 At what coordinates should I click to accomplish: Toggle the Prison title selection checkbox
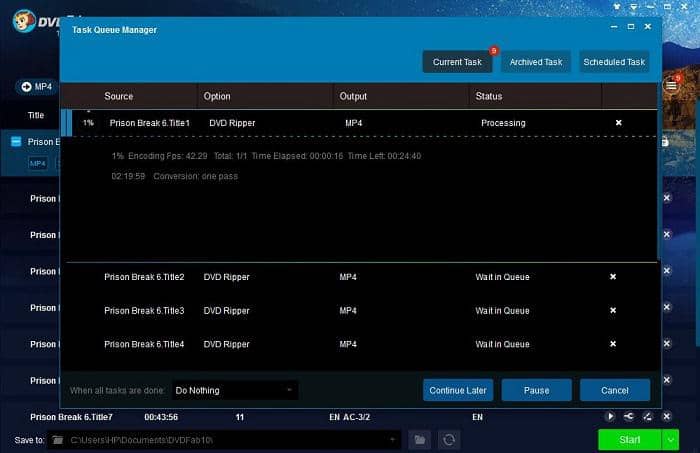tap(16, 142)
